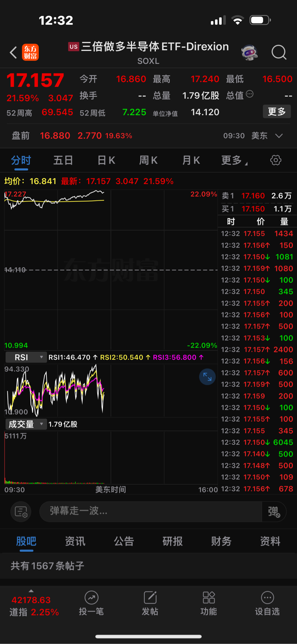This screenshot has width=297, height=644.
Task: Tap the trade row with volume 6045
Action: point(257,442)
